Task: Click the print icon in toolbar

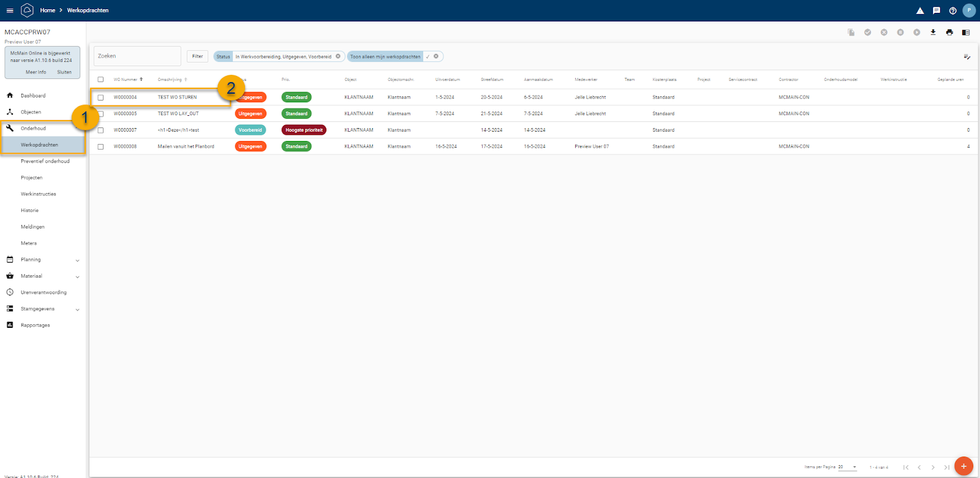Action: [x=949, y=32]
